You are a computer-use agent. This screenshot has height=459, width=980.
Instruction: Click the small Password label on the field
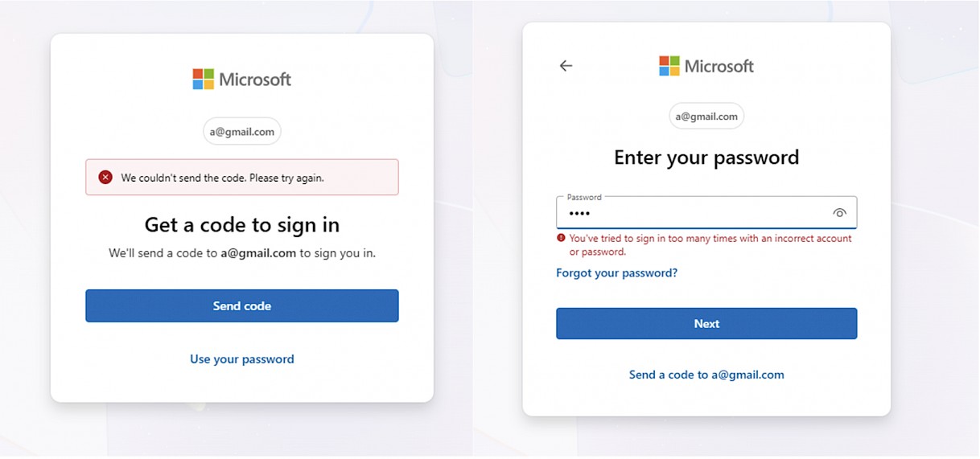tap(583, 197)
